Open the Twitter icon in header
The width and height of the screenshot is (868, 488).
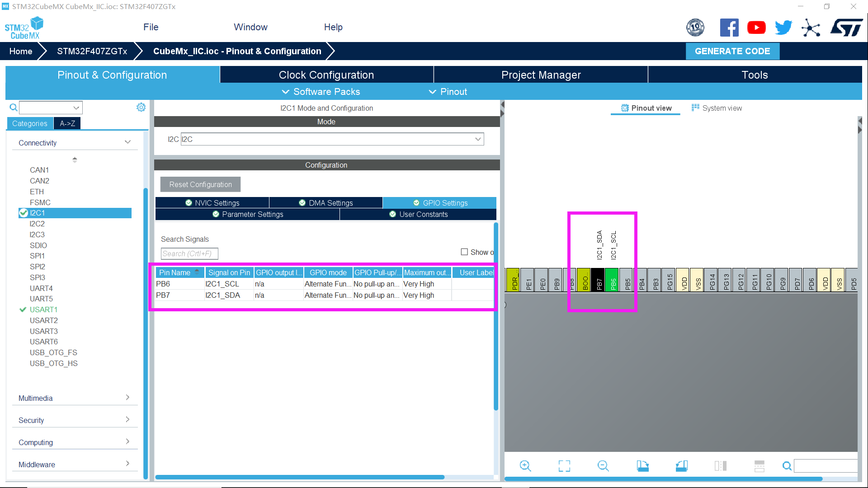point(783,27)
